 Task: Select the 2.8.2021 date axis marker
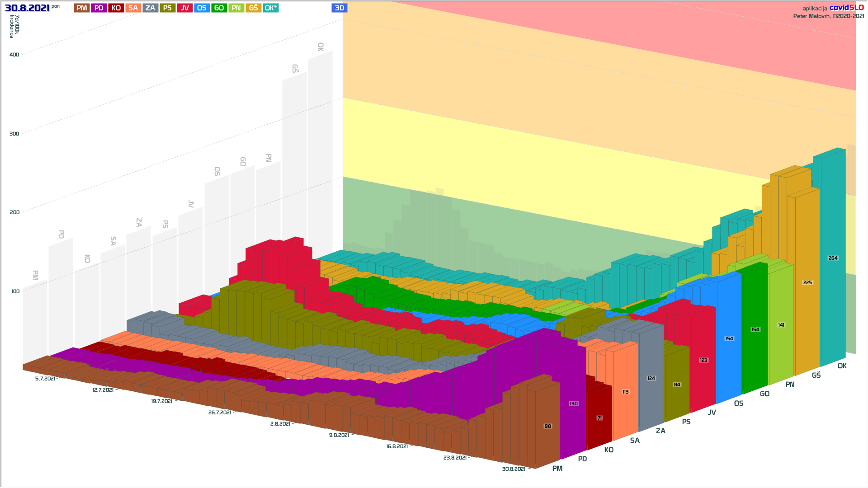pos(280,424)
